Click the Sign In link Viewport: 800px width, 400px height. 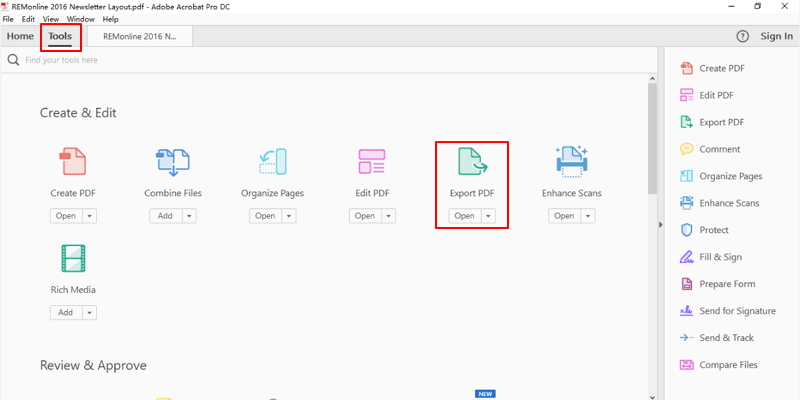777,36
